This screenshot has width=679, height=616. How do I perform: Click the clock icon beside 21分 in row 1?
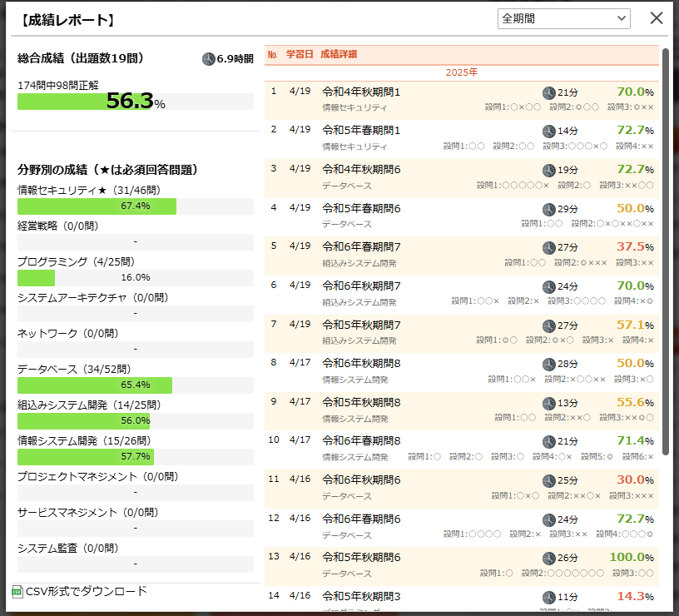(x=548, y=92)
